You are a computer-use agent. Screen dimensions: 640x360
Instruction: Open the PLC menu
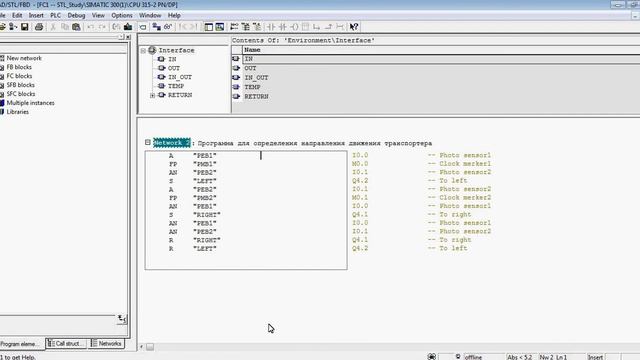tap(56, 16)
